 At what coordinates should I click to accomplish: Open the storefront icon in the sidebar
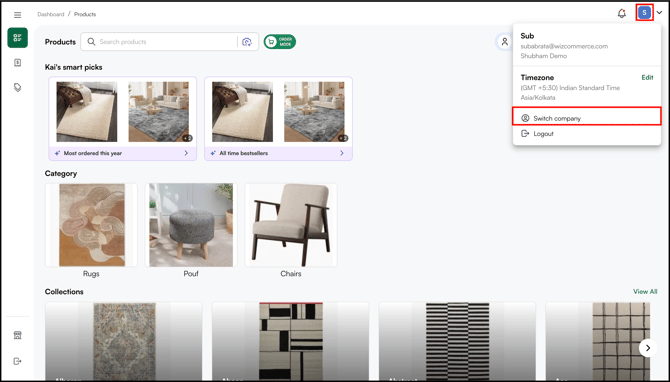18,335
